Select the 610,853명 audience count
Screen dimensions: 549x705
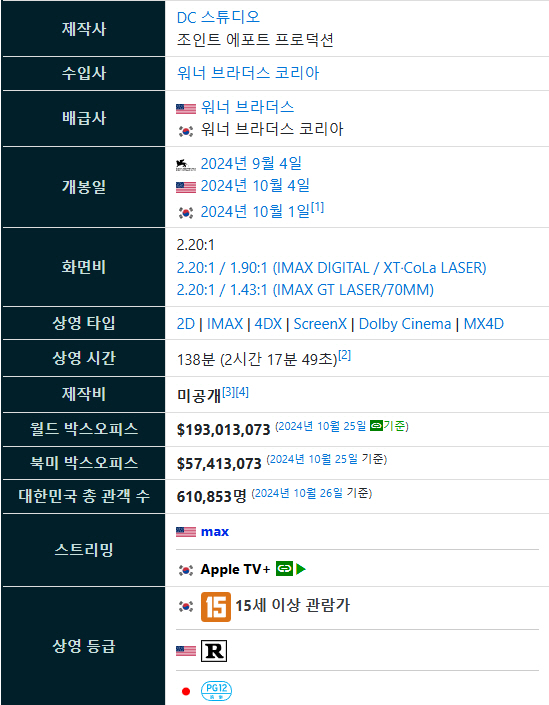[x=211, y=496]
